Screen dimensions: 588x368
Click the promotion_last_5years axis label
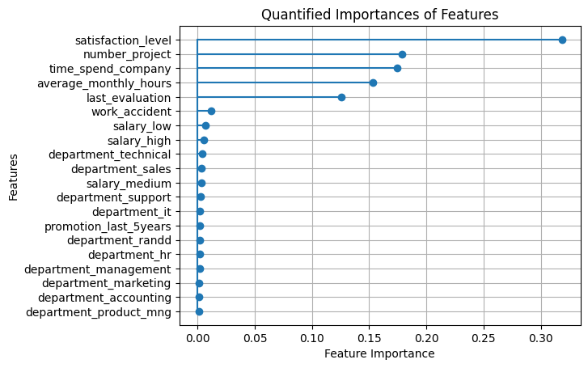pos(108,226)
